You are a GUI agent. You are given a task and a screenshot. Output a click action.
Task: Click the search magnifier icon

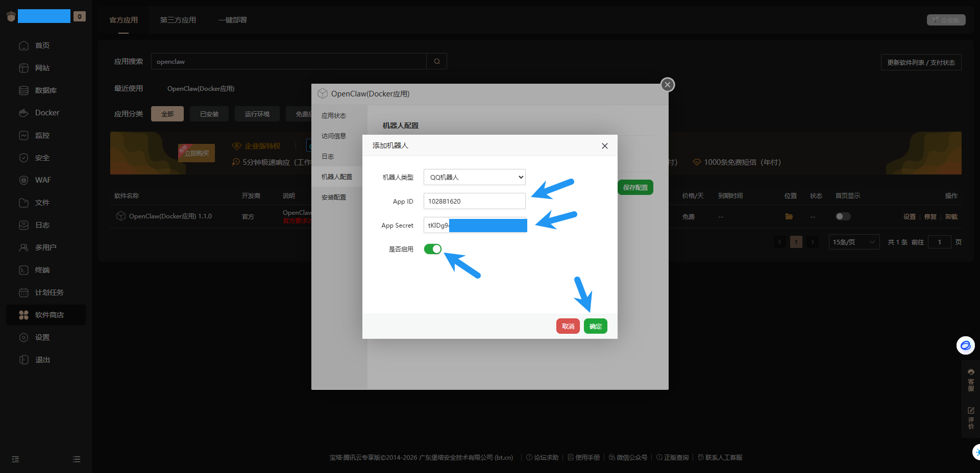tap(437, 61)
